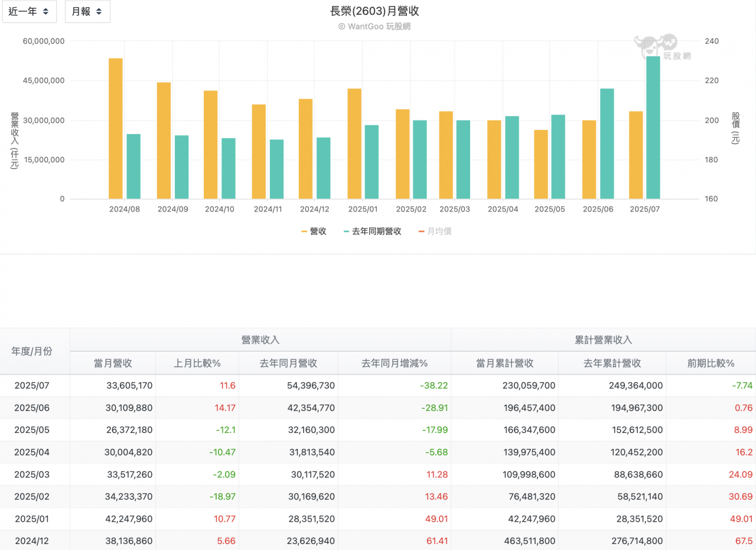Click the 前期比較% column header
This screenshot has width=756, height=550.
(711, 362)
